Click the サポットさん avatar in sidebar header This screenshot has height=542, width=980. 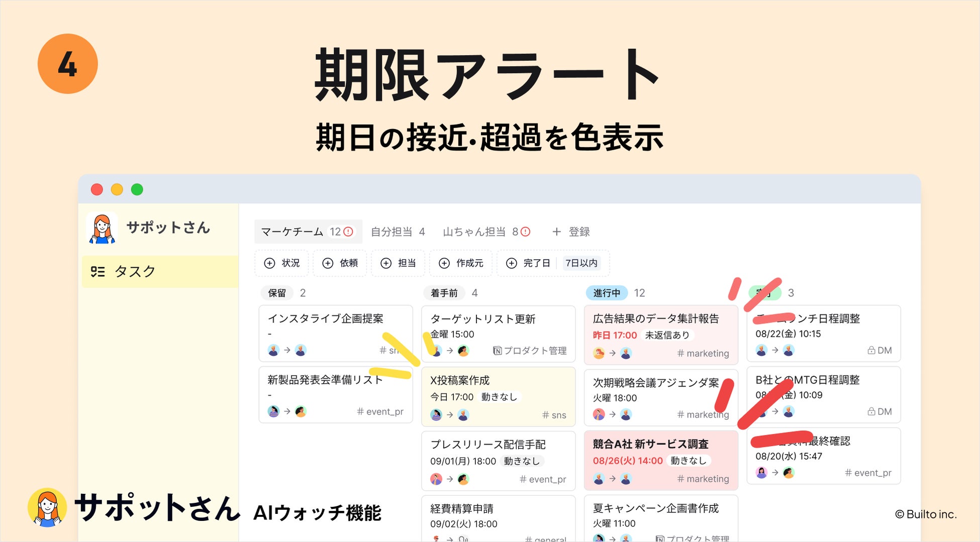point(102,228)
